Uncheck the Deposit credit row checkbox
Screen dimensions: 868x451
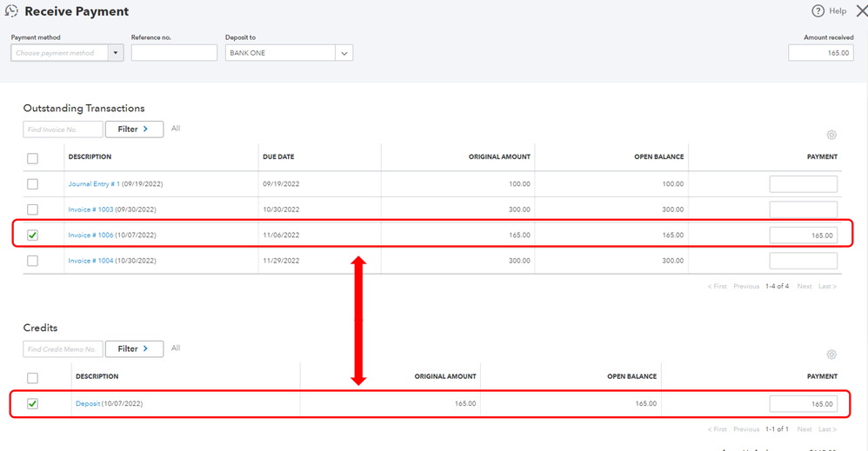pyautogui.click(x=33, y=403)
